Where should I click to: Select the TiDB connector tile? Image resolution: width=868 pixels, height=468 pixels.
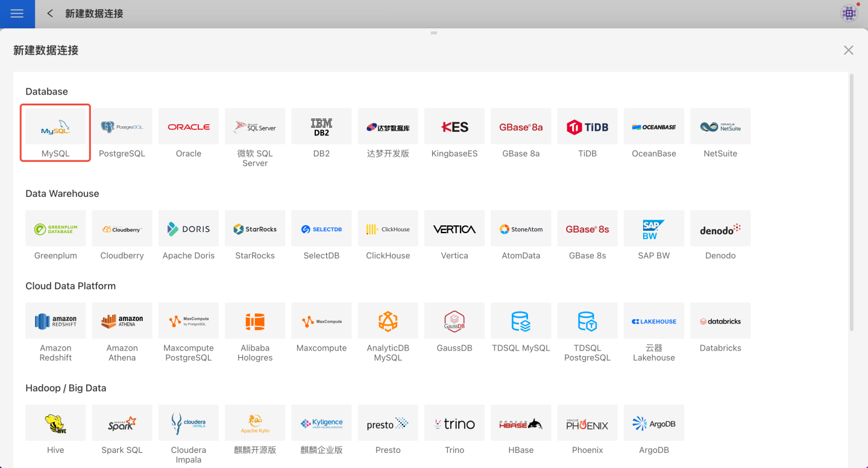tap(587, 127)
